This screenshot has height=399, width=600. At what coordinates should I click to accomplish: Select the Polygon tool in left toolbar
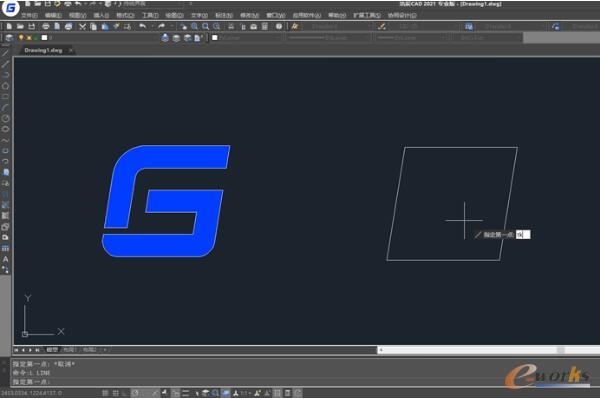5,86
